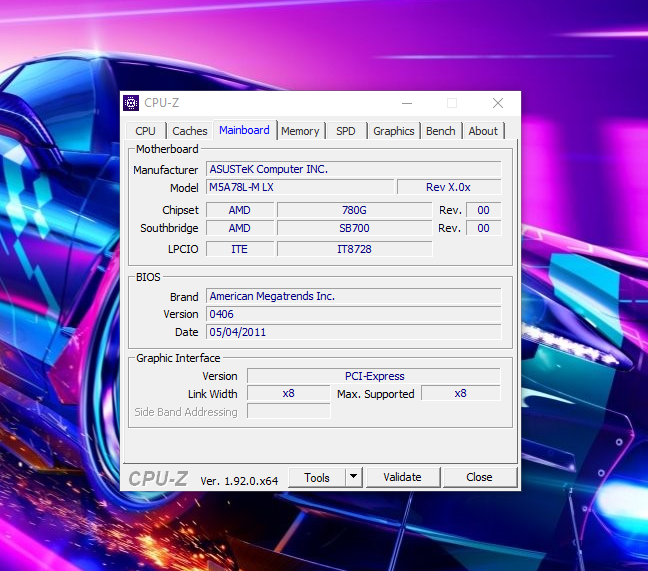Viewport: 648px width, 571px height.
Task: Click the motherboard Model field M5A78L-M LX
Action: click(x=299, y=187)
